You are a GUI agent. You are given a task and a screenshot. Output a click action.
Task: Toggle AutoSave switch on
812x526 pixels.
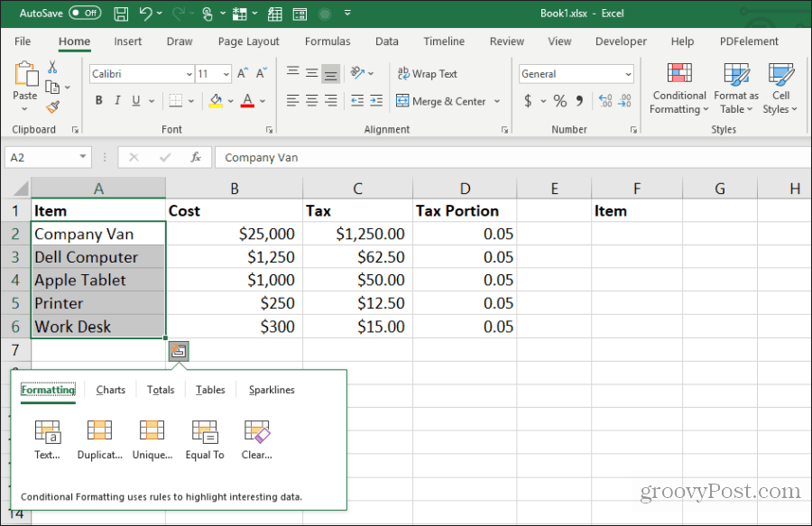coord(85,13)
